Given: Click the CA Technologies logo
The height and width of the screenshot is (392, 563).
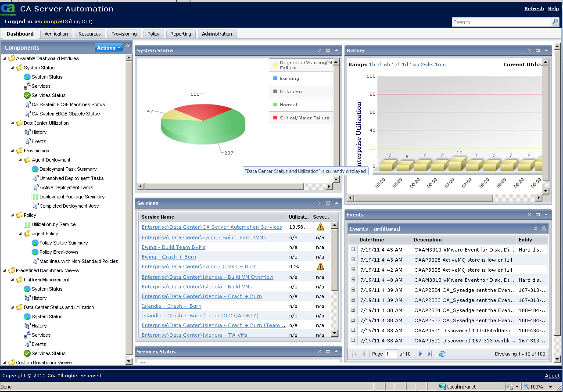Looking at the screenshot, I should (x=8, y=10).
